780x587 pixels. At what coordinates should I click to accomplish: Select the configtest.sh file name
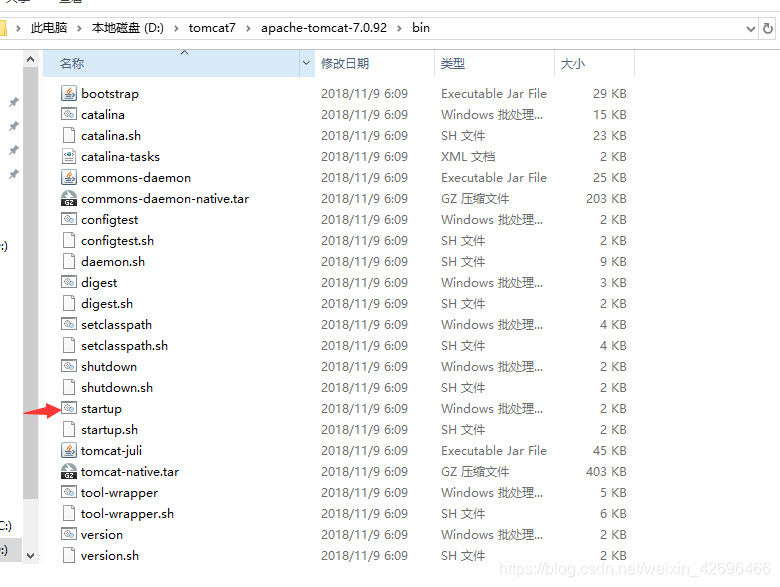117,240
